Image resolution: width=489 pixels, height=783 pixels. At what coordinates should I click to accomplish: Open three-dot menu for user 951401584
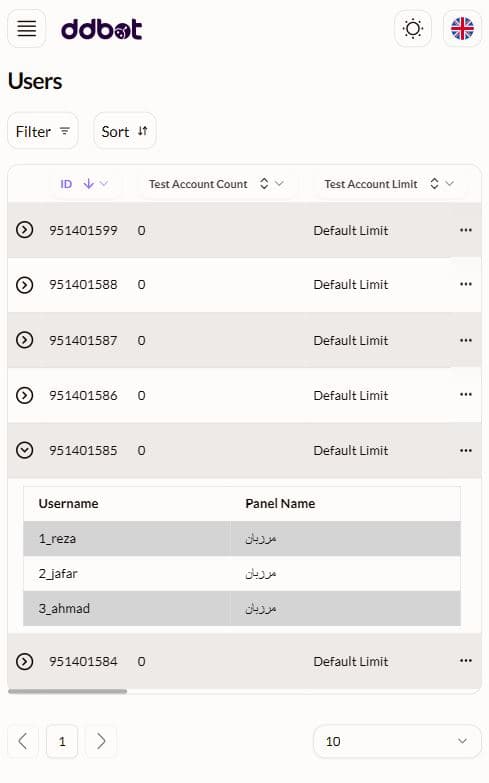click(x=466, y=661)
